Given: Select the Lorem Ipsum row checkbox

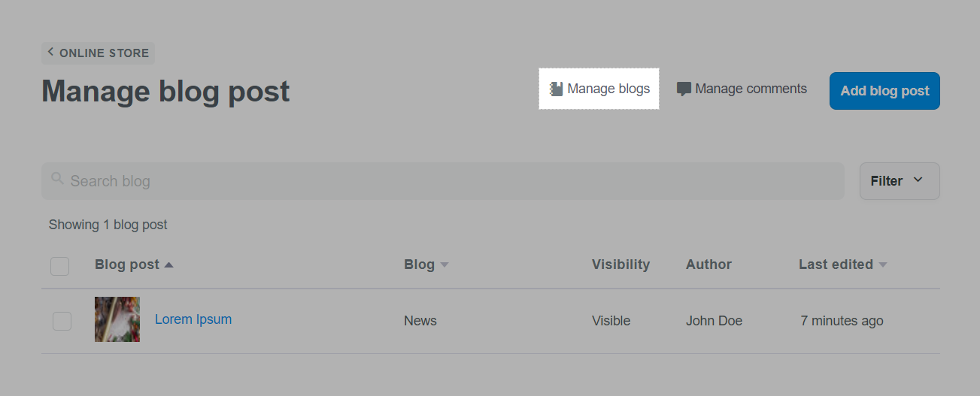Looking at the screenshot, I should tap(62, 321).
